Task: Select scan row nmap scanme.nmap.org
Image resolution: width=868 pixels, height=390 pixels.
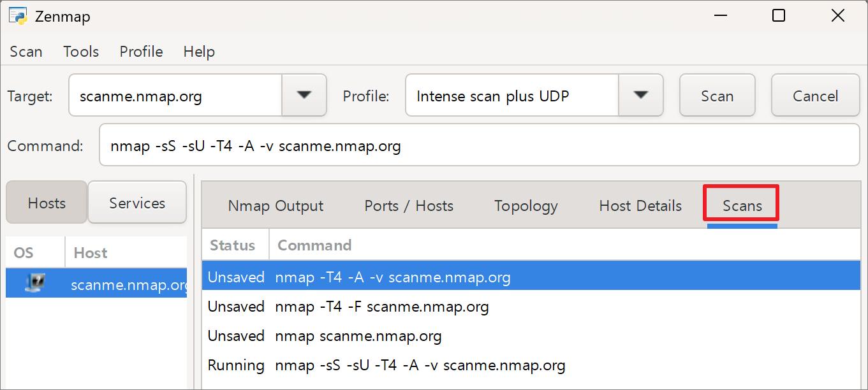Action: pos(531,336)
